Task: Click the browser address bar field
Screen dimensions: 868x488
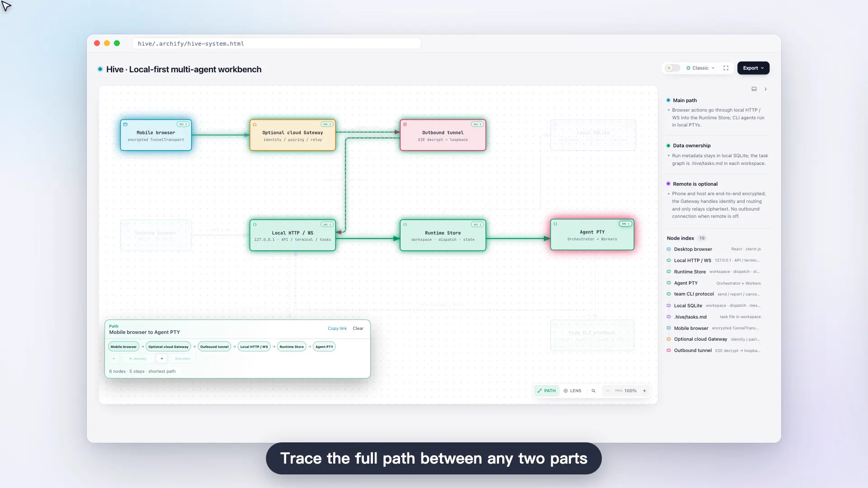Action: [x=277, y=43]
